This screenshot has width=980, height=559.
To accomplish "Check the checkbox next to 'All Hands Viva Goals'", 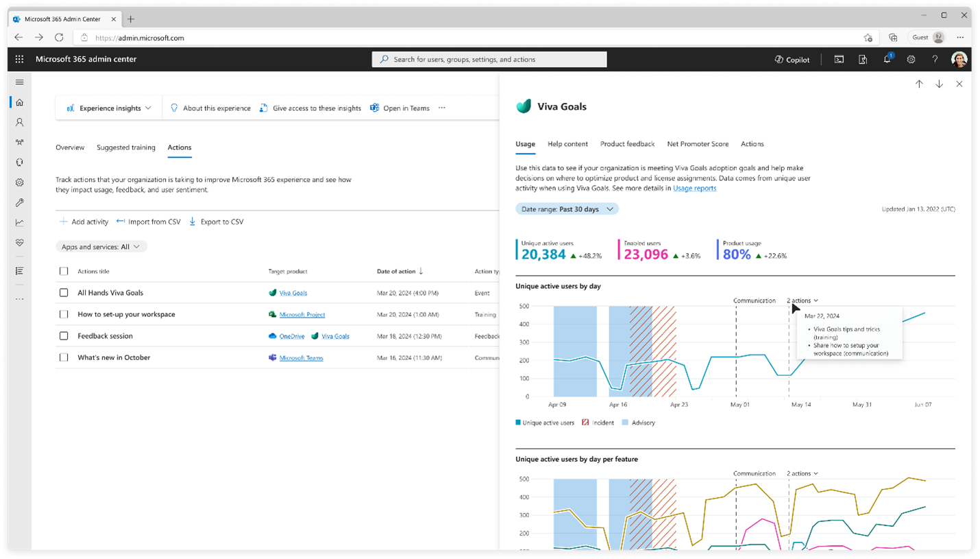I will click(63, 292).
